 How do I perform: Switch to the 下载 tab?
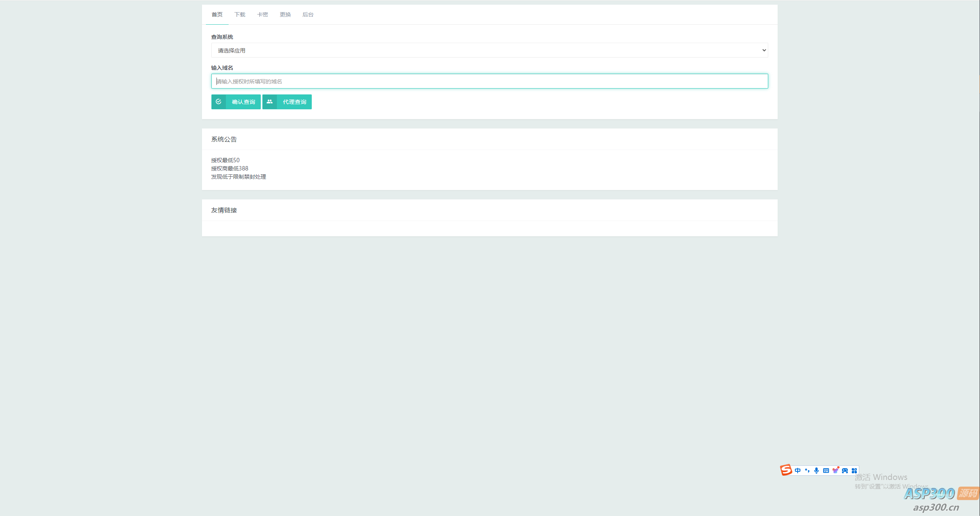coord(240,15)
